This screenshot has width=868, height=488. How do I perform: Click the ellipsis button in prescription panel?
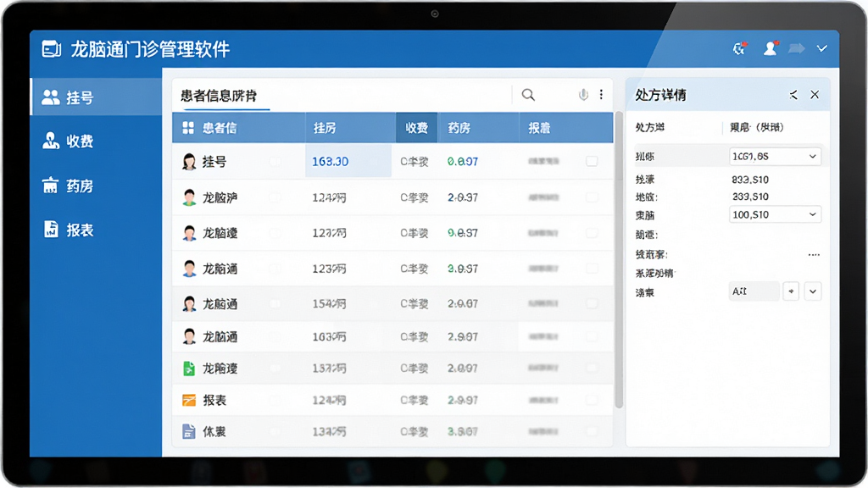814,255
